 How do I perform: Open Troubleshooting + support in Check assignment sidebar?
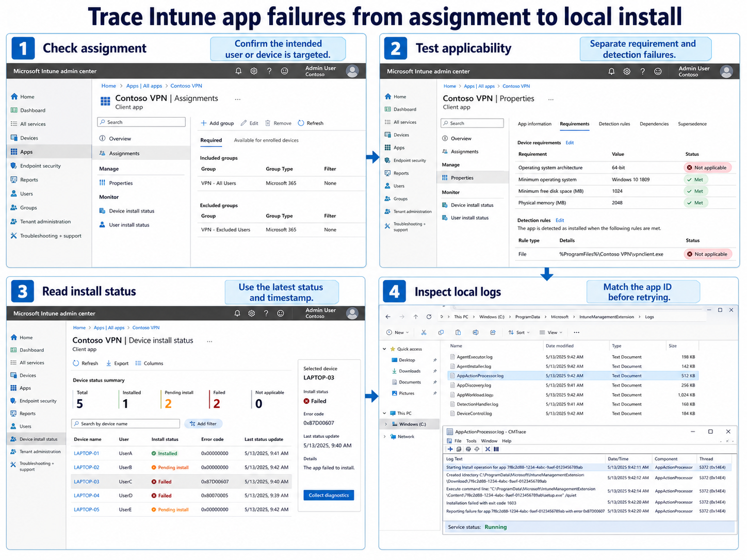pyautogui.click(x=46, y=236)
